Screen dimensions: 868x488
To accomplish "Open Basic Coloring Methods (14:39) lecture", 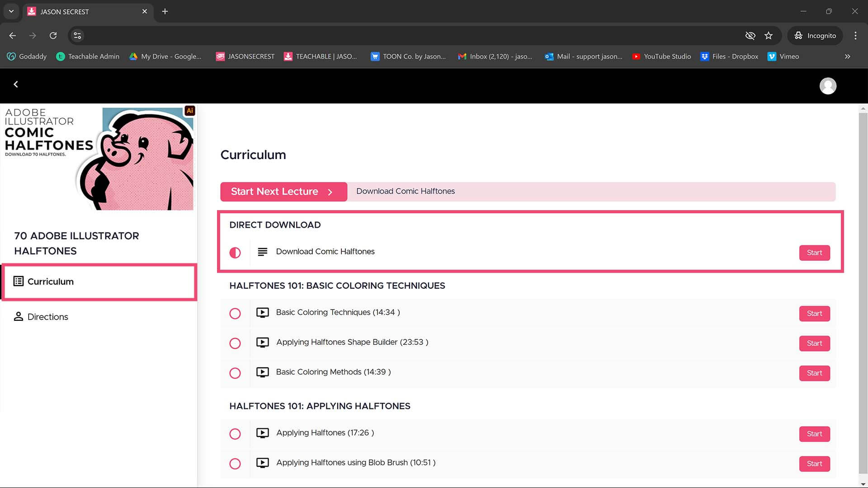I will click(x=333, y=372).
